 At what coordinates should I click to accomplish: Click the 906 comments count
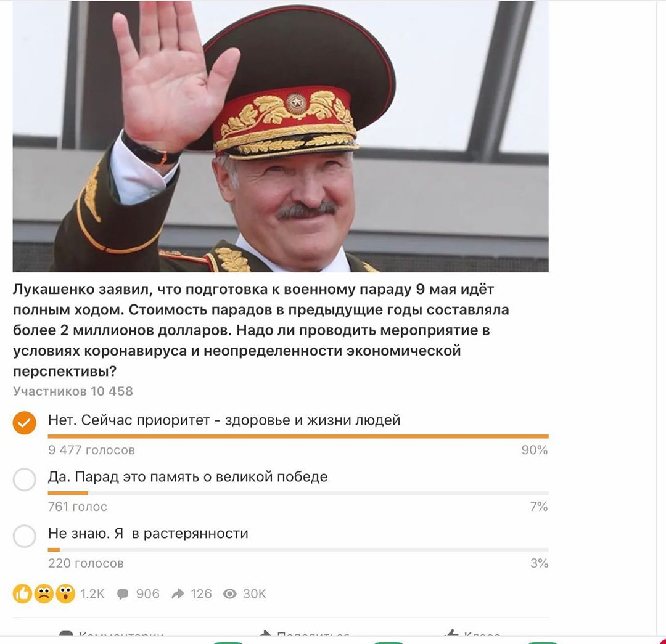148,593
